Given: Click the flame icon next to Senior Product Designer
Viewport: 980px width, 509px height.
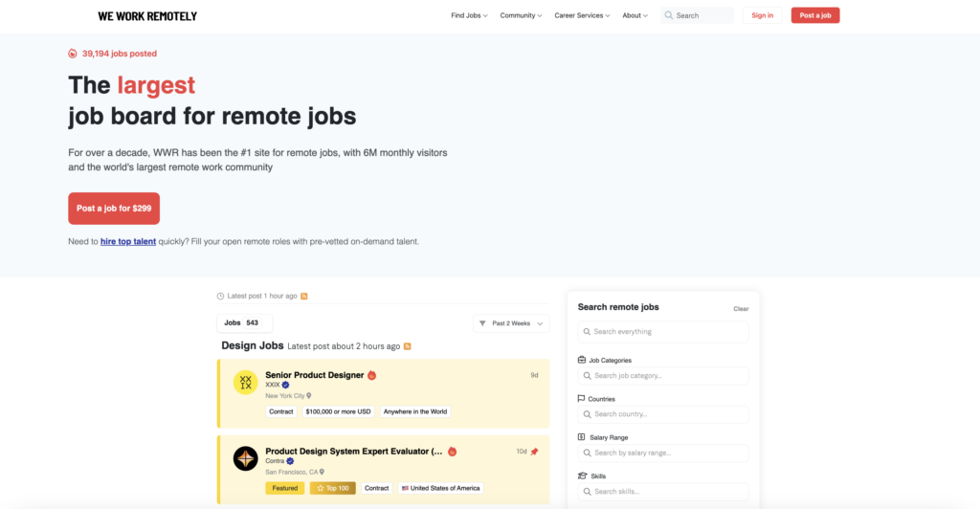Looking at the screenshot, I should click(x=372, y=375).
